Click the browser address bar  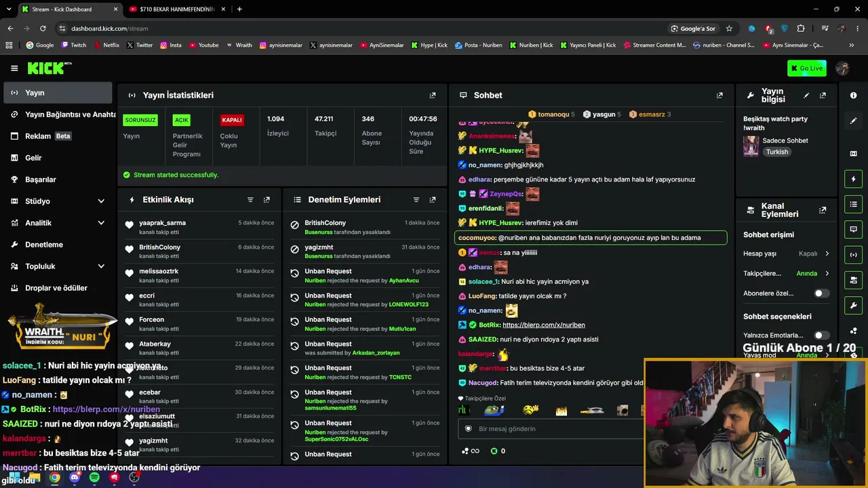(x=359, y=28)
